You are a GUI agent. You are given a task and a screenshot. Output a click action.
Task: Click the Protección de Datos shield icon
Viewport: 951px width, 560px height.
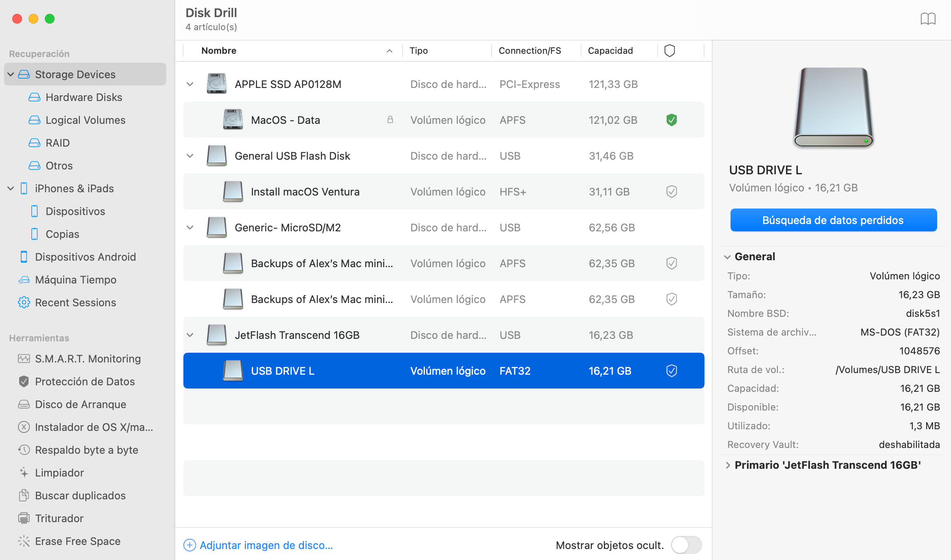(24, 381)
